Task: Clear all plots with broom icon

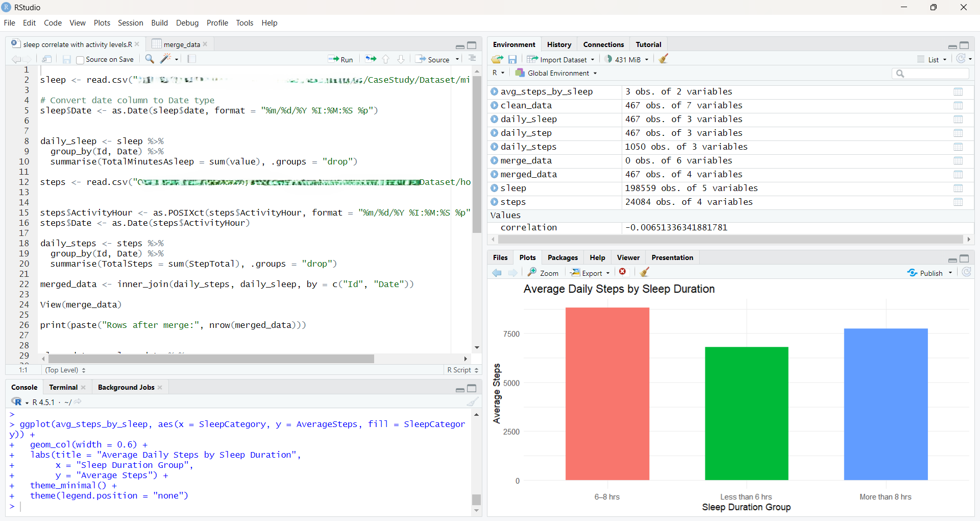Action: coord(645,272)
